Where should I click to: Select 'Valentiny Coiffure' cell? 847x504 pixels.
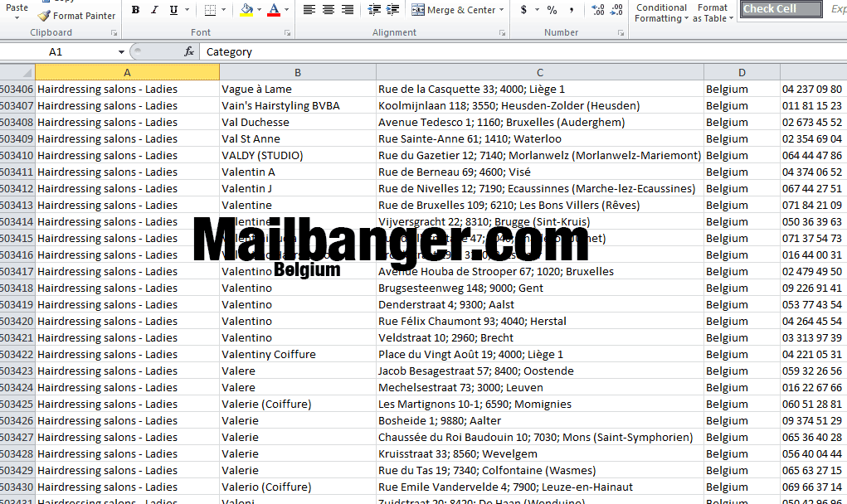298,355
